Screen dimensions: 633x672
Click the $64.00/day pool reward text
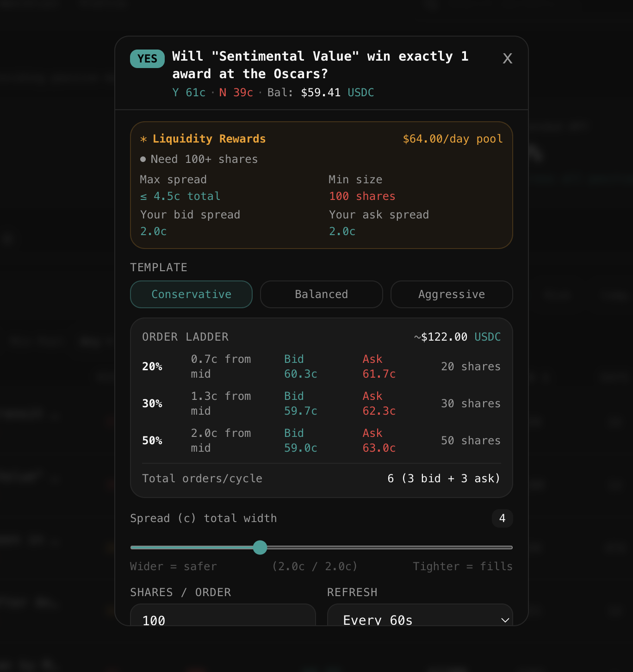coord(453,139)
